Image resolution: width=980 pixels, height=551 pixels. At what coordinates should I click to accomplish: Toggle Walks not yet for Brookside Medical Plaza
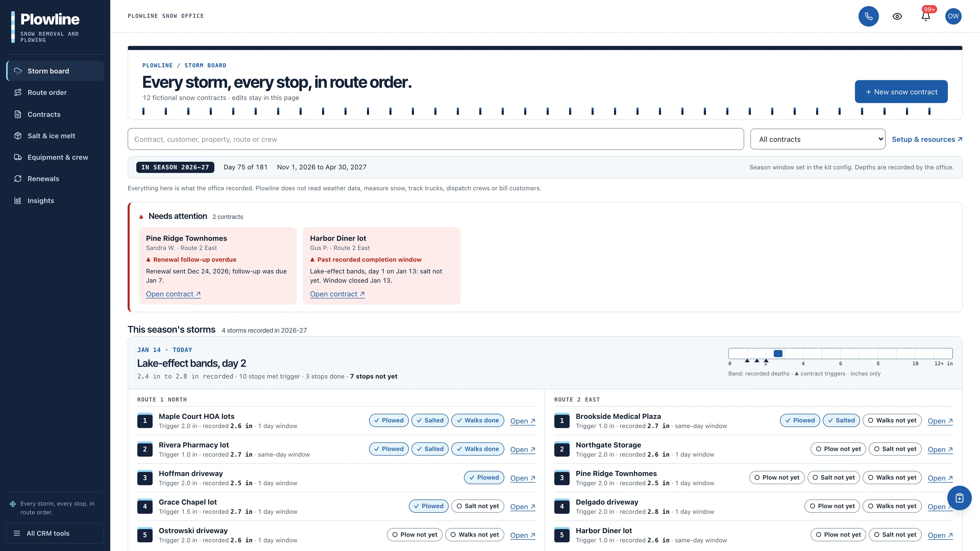click(892, 421)
